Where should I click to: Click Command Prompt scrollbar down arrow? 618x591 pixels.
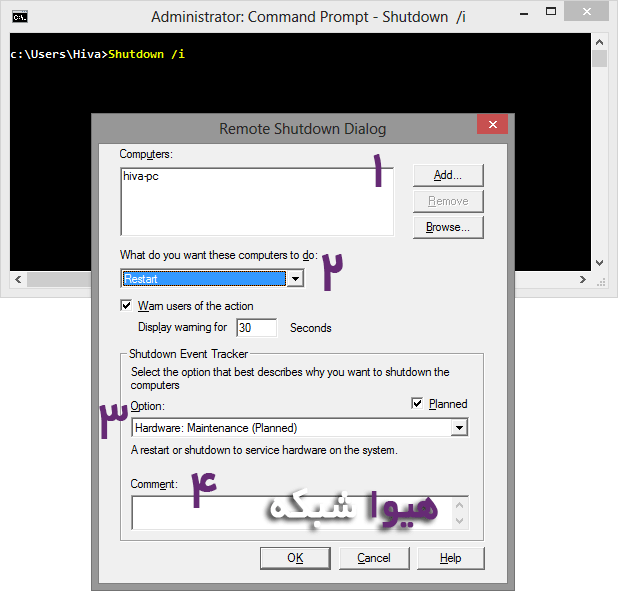pos(599,262)
